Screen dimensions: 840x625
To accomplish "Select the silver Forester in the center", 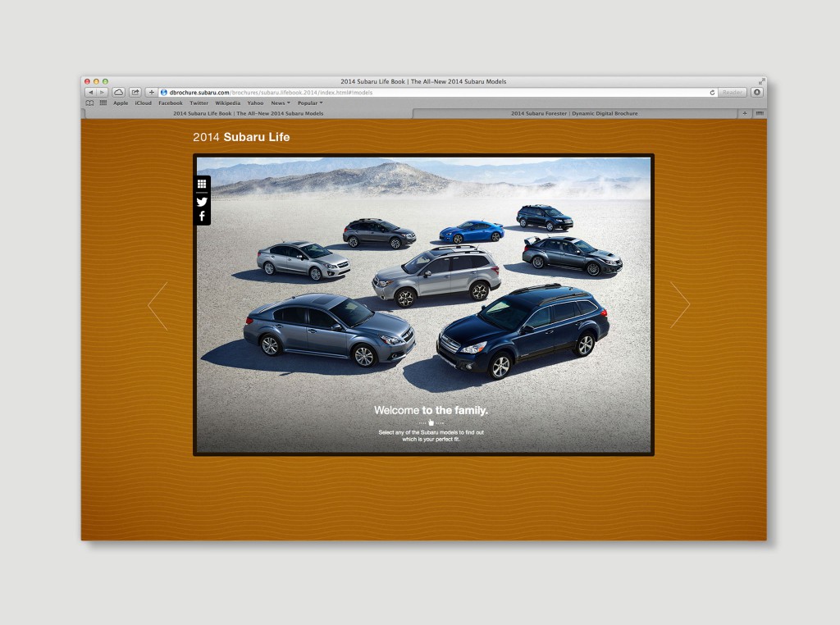I will pos(436,276).
